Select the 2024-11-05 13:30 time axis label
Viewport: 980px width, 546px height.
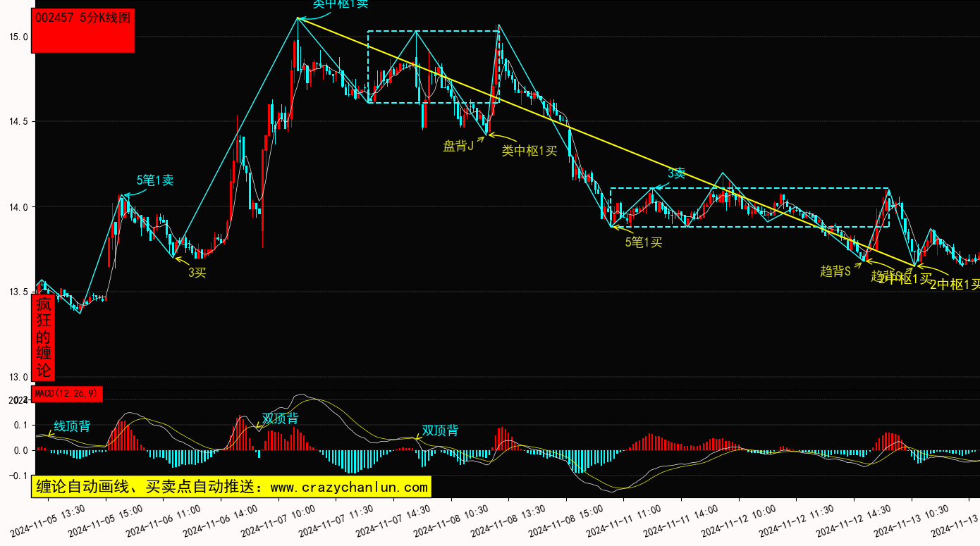pyautogui.click(x=48, y=521)
